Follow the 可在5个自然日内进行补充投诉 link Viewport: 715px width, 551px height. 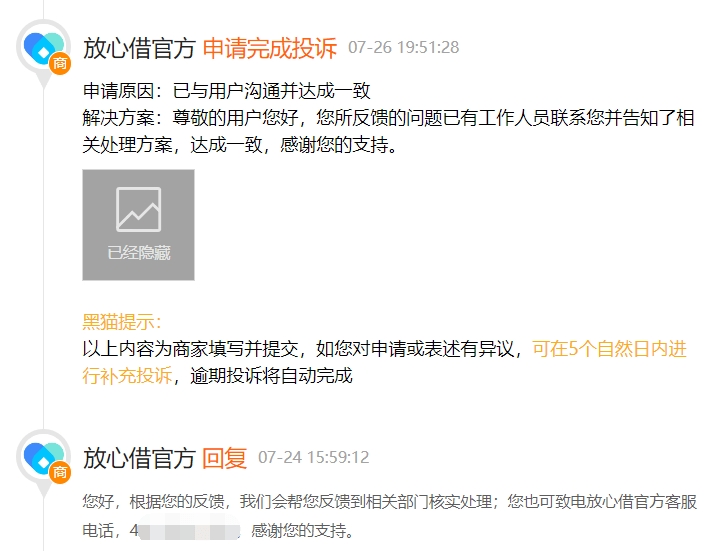(x=384, y=362)
